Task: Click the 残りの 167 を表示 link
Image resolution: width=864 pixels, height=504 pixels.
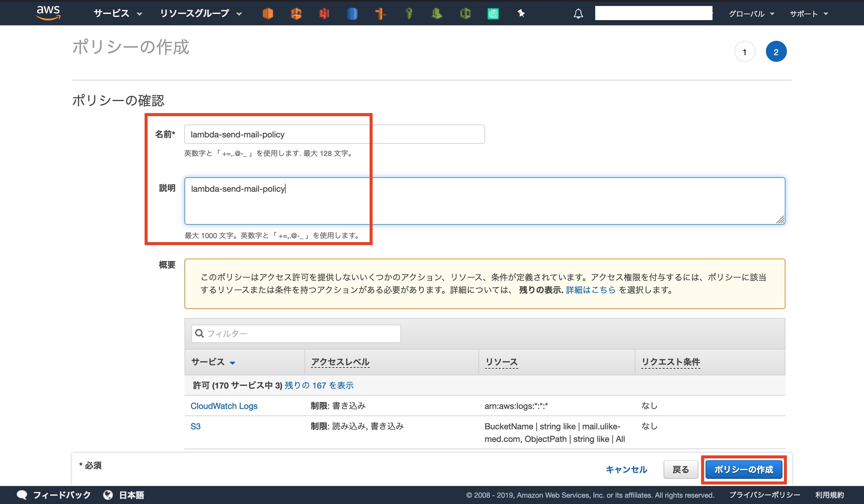Action: tap(319, 385)
